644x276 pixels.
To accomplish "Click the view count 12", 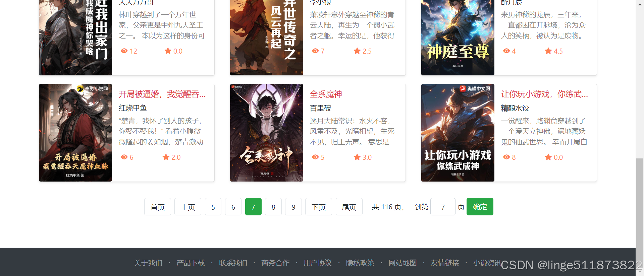I will click(x=133, y=51).
